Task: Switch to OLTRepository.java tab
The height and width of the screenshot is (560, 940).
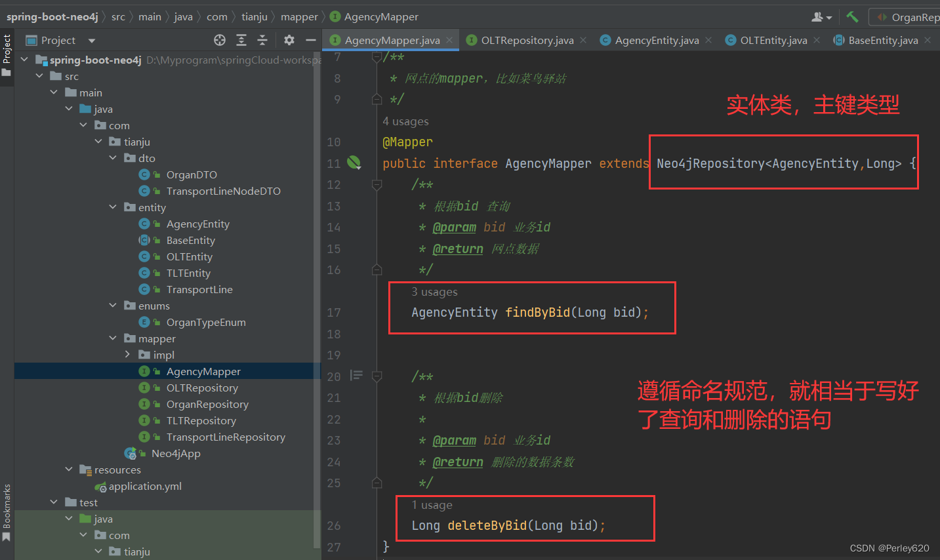Action: (527, 40)
